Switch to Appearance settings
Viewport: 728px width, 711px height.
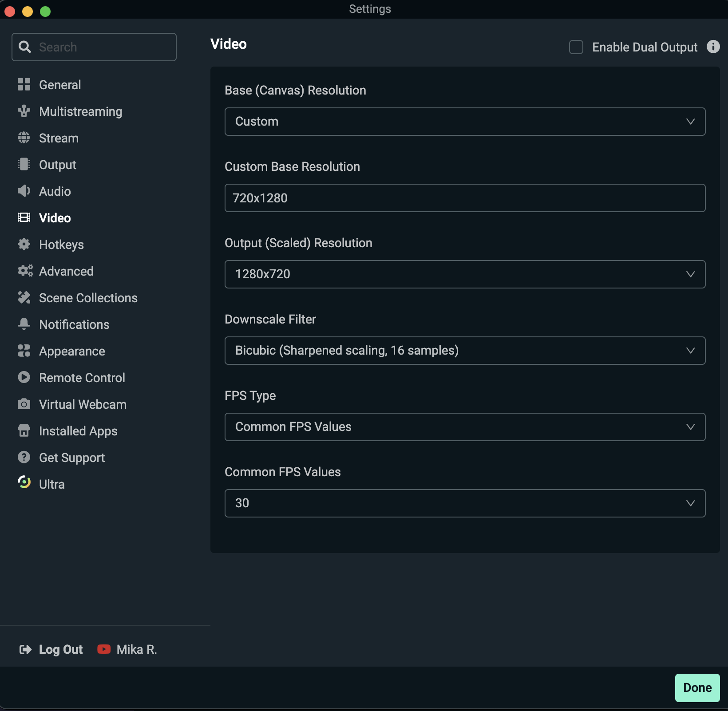[72, 351]
